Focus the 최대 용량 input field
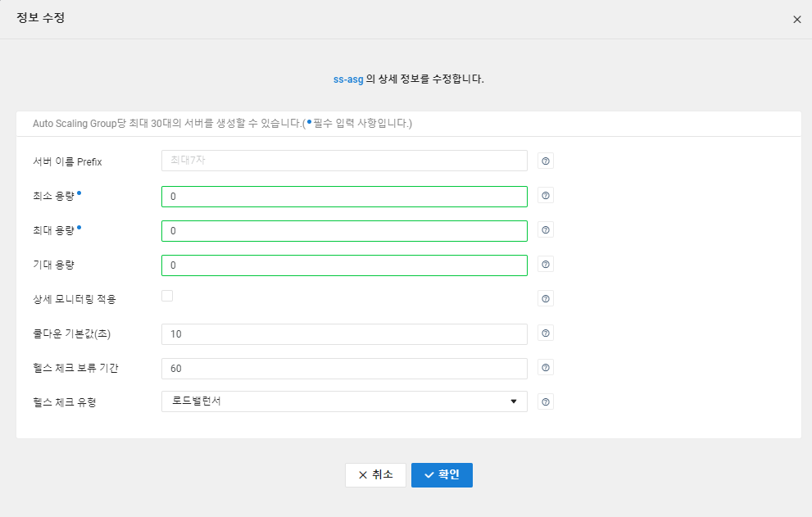This screenshot has height=517, width=812. tap(344, 231)
